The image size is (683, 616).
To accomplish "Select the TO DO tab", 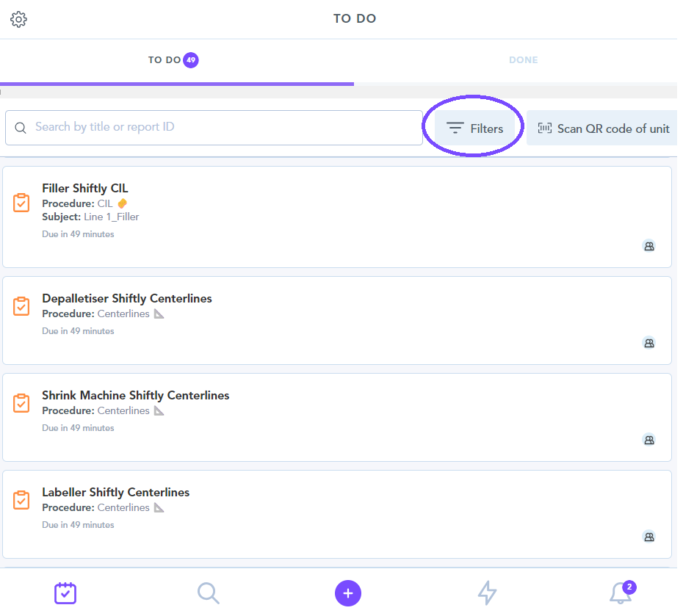I will (173, 60).
